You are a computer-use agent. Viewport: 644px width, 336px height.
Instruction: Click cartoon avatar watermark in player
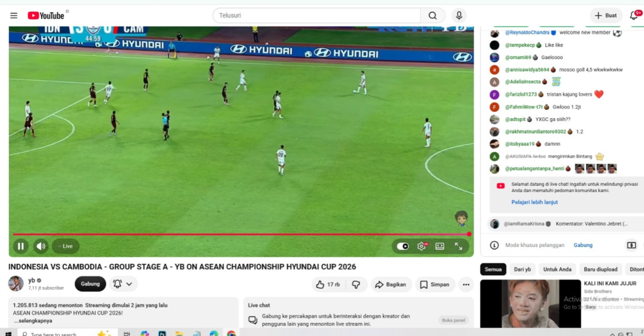(461, 219)
